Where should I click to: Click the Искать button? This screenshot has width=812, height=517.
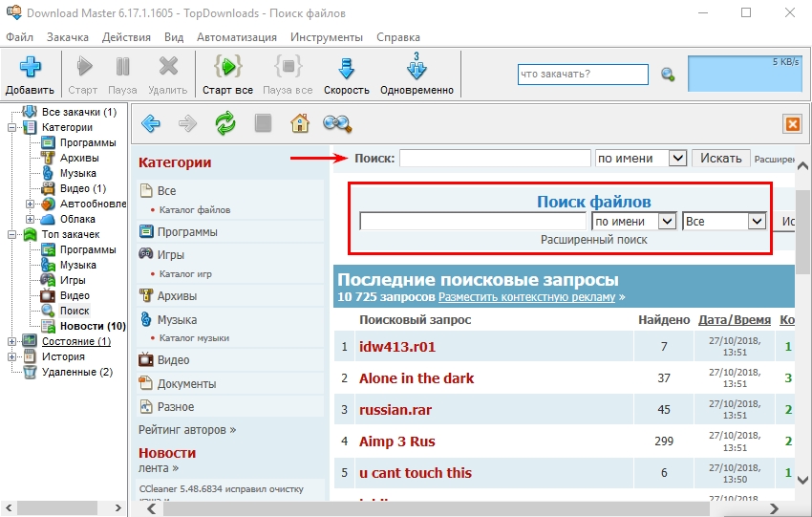[x=721, y=158]
